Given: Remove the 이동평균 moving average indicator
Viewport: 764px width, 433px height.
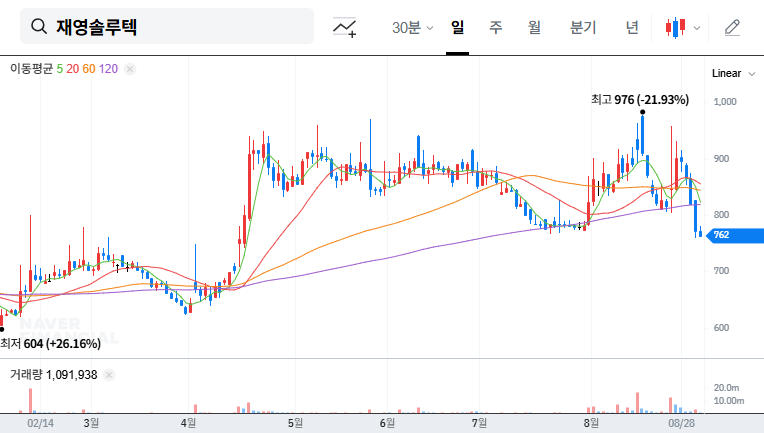Looking at the screenshot, I should point(130,69).
